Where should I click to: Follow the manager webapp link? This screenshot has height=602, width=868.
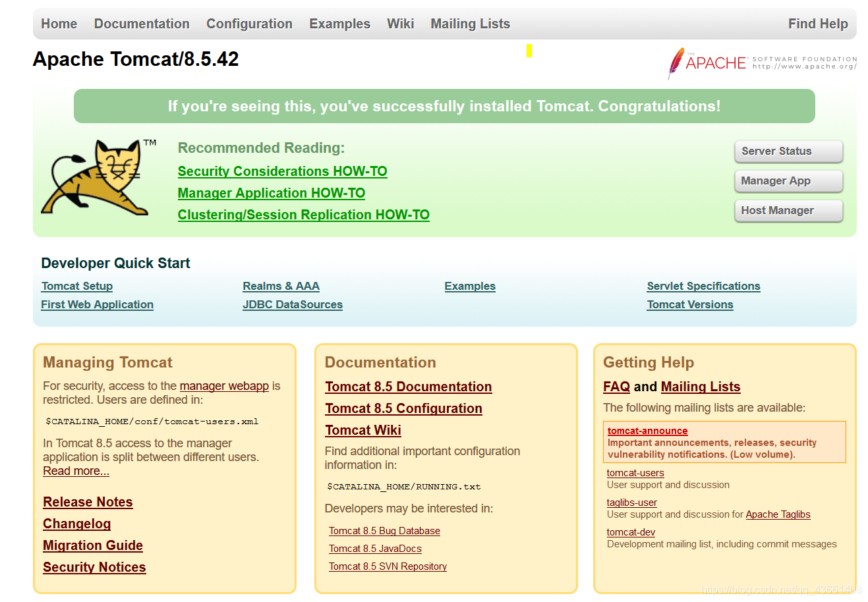(225, 386)
